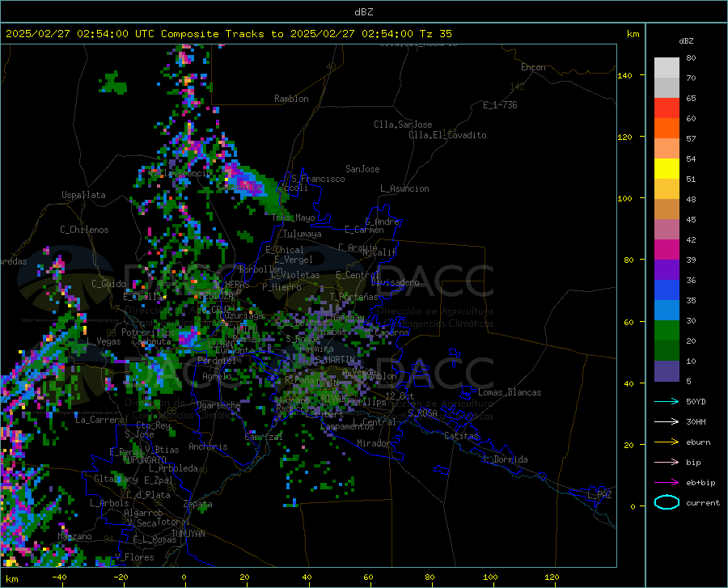Click the 60 dBZ orange color swatch
728x588 pixels.
[x=667, y=128]
